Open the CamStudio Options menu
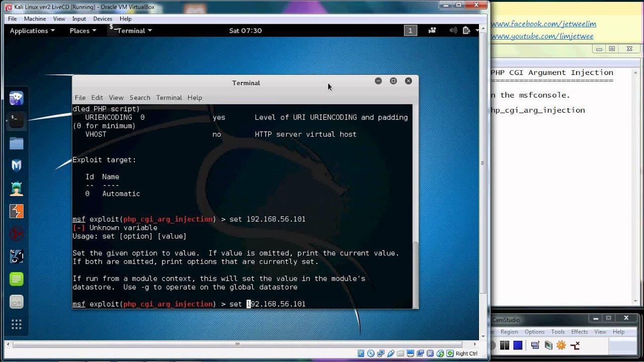 click(534, 332)
